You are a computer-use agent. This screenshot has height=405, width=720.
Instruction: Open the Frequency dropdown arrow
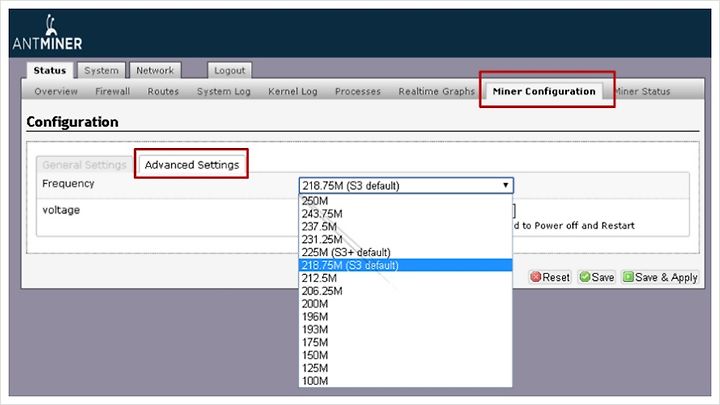(505, 186)
